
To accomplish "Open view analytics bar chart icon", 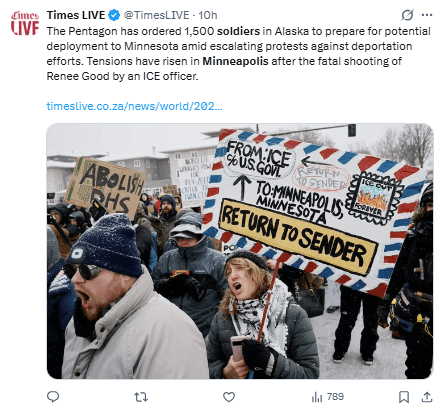I will [317, 397].
